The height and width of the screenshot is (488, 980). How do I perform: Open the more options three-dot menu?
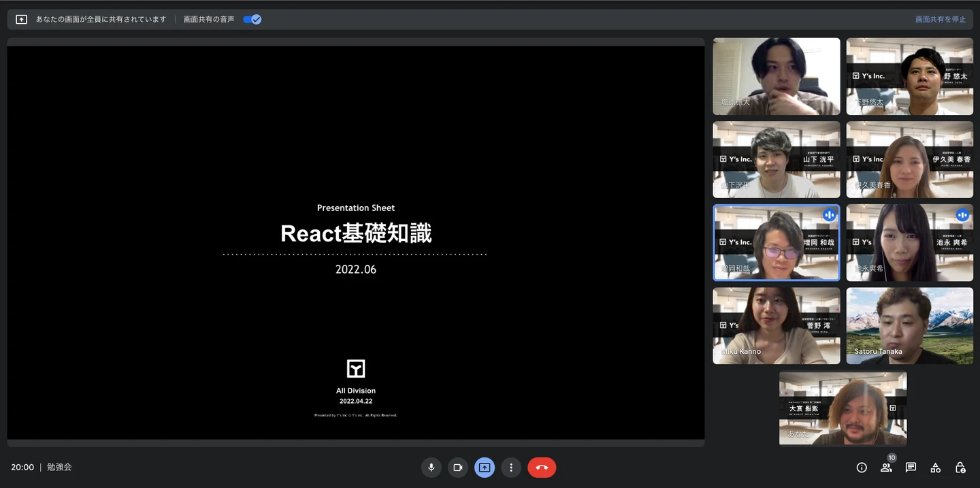point(511,468)
